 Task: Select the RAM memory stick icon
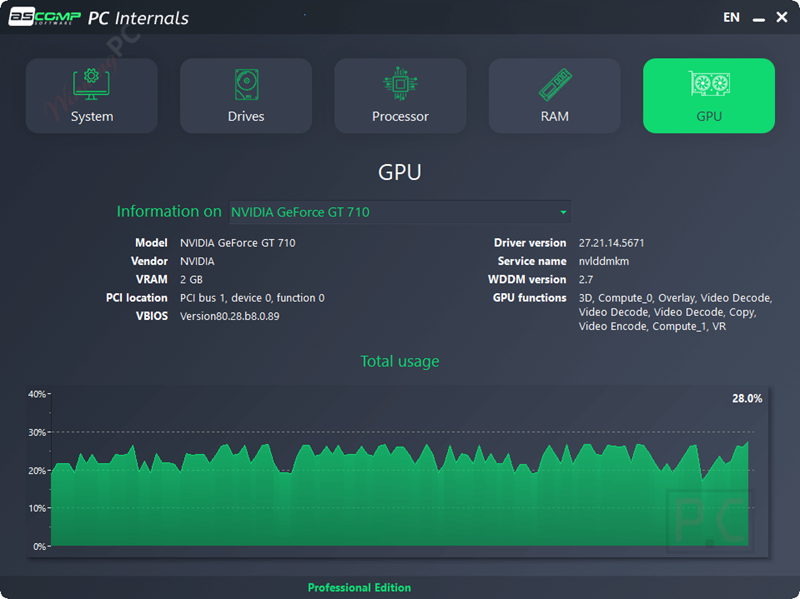[x=555, y=84]
